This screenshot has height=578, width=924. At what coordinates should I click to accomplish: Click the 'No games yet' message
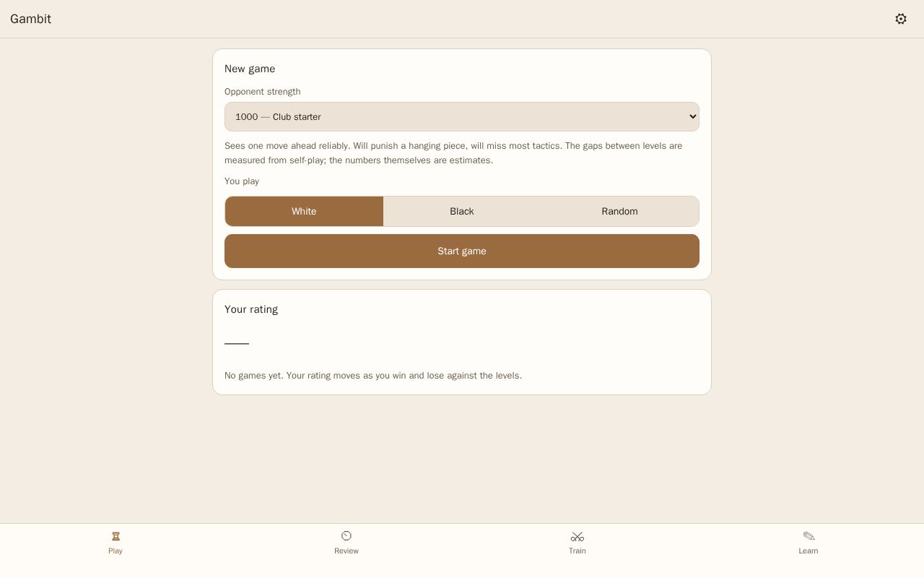pos(373,376)
